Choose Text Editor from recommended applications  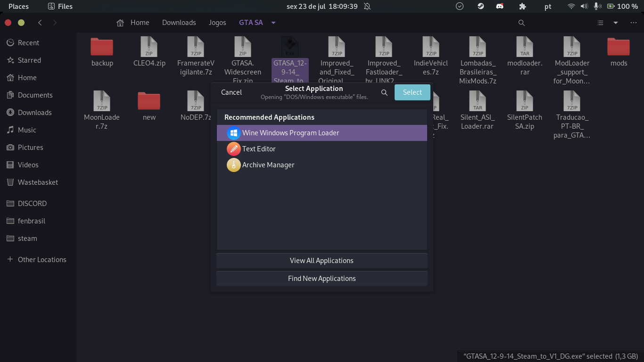(x=322, y=149)
